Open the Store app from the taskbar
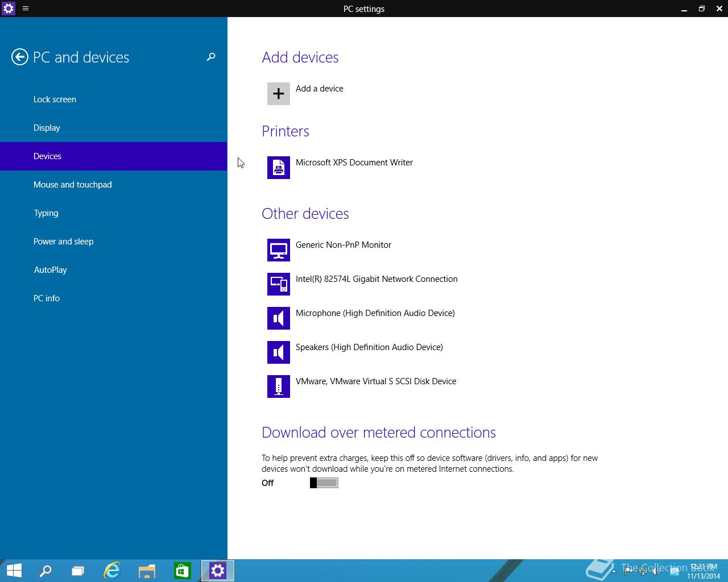Image resolution: width=728 pixels, height=582 pixels. (x=182, y=571)
